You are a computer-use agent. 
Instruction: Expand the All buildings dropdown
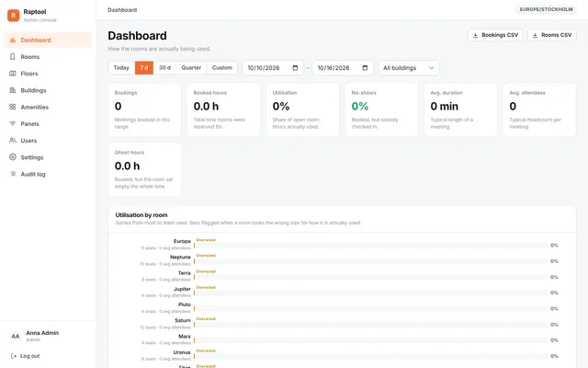408,68
